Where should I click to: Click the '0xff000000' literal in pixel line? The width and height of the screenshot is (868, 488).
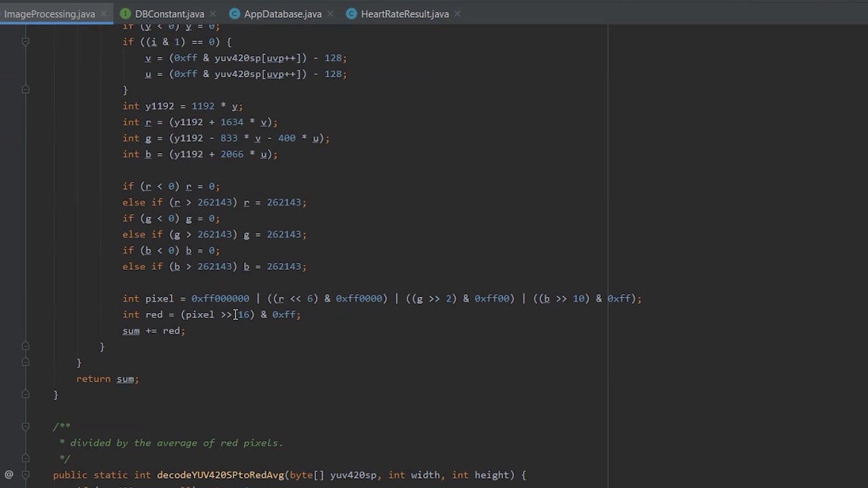point(220,298)
